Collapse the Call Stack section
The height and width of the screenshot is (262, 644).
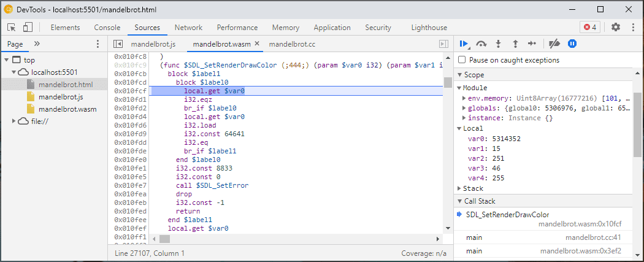[459, 201]
